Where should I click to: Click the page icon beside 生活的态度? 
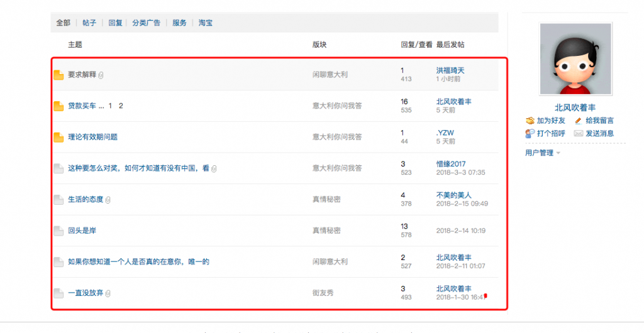pos(58,200)
